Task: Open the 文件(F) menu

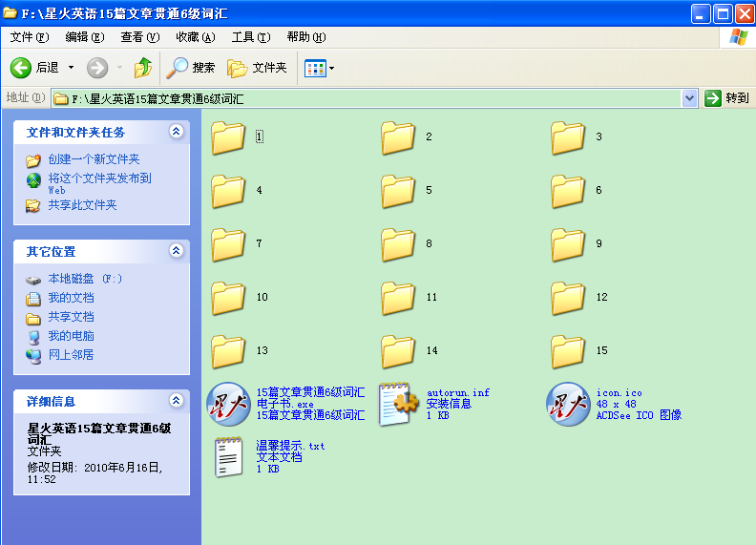Action: point(30,37)
